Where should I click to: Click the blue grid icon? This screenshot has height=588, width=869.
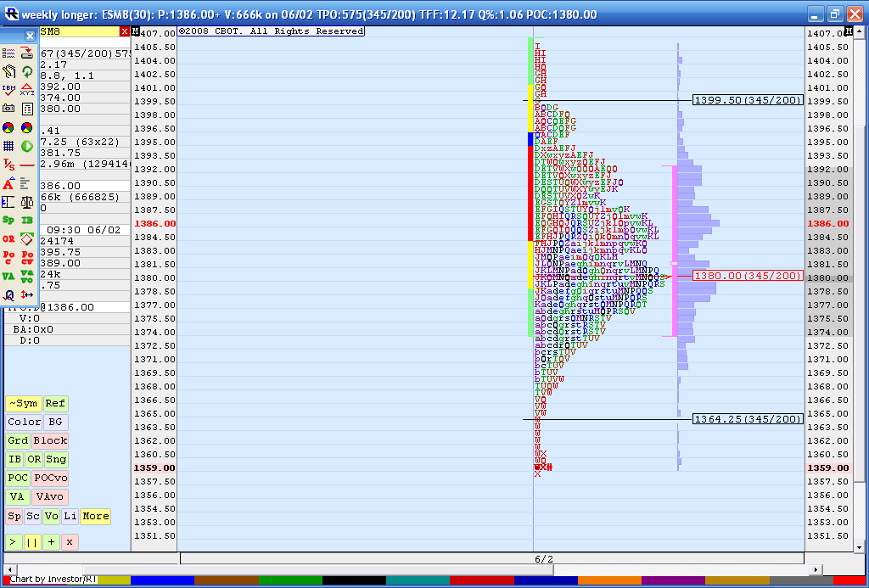pos(8,146)
